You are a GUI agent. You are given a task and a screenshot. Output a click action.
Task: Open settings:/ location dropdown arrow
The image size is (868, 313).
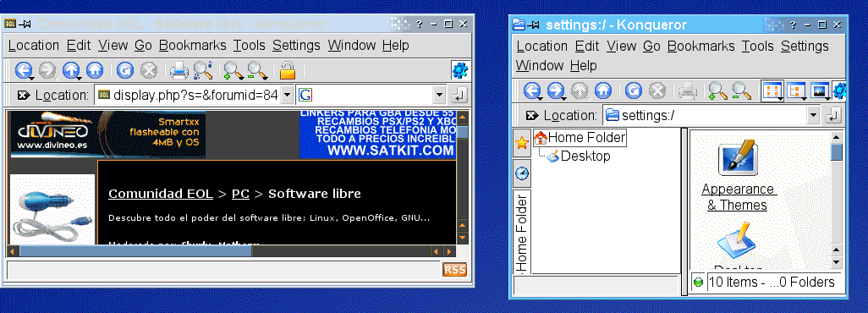click(813, 116)
